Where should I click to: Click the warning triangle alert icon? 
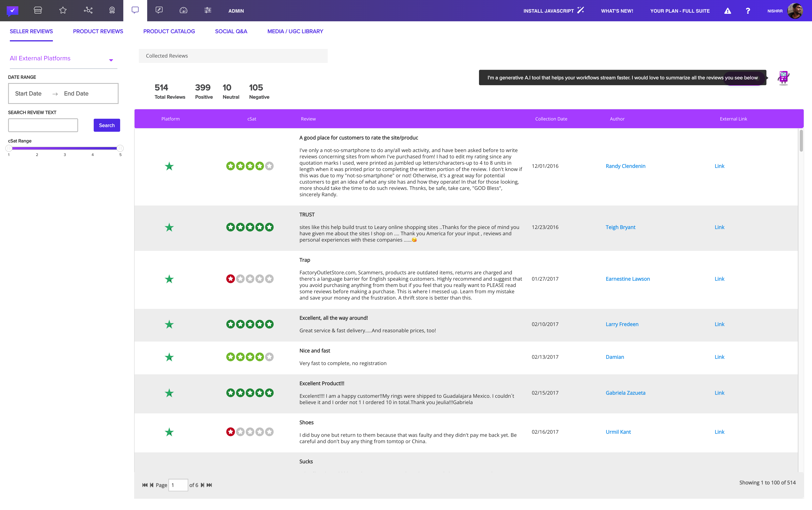[x=728, y=11]
